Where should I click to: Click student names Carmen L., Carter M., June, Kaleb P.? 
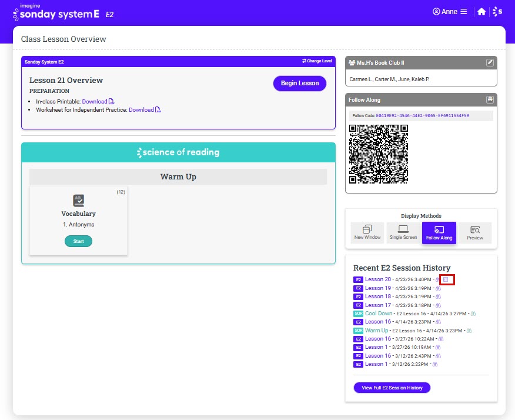(389, 79)
